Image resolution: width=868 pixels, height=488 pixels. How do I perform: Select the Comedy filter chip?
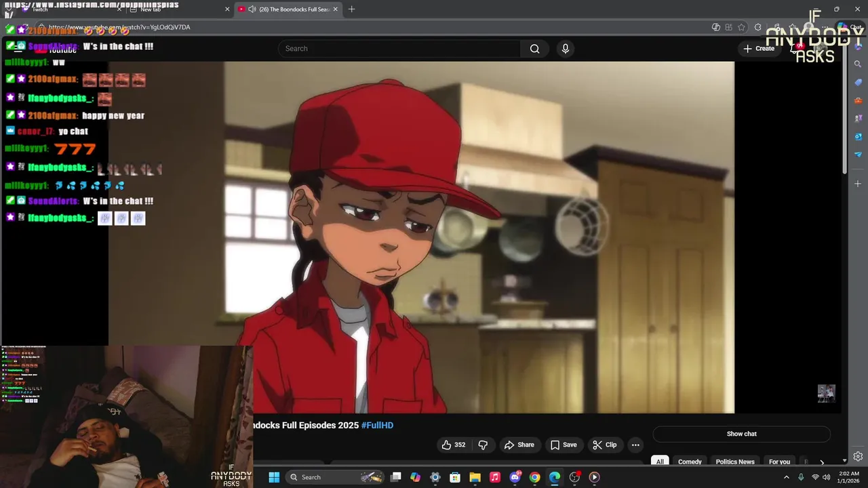[x=690, y=462]
